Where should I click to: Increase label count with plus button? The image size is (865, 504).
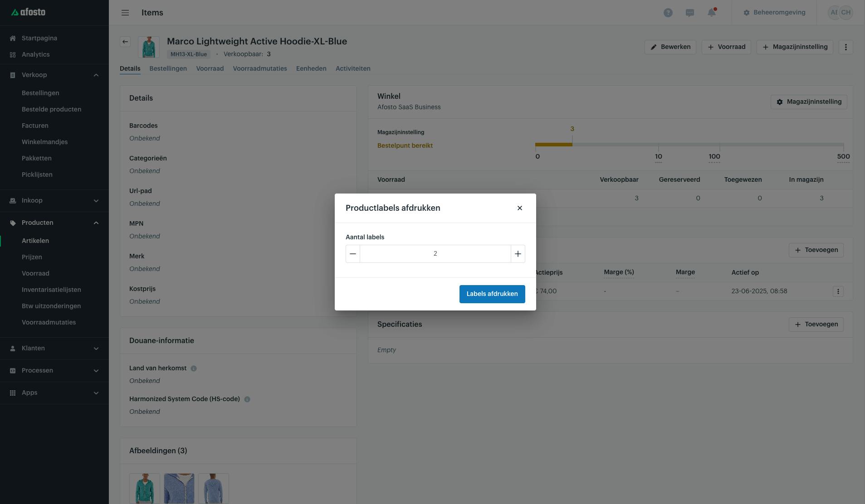(x=518, y=254)
